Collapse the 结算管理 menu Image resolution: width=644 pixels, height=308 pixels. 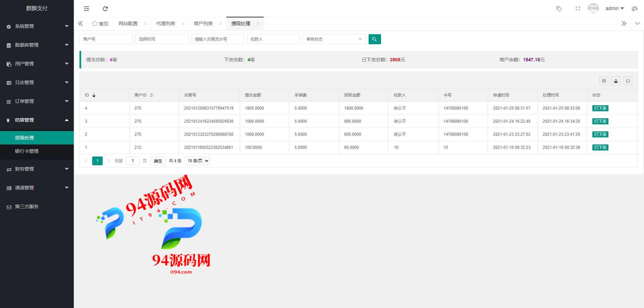[37, 120]
